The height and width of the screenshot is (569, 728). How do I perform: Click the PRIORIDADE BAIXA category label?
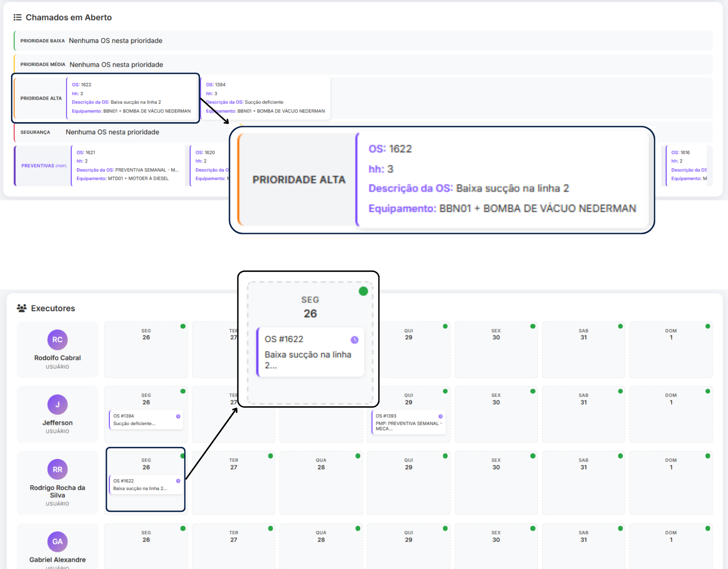tap(42, 41)
